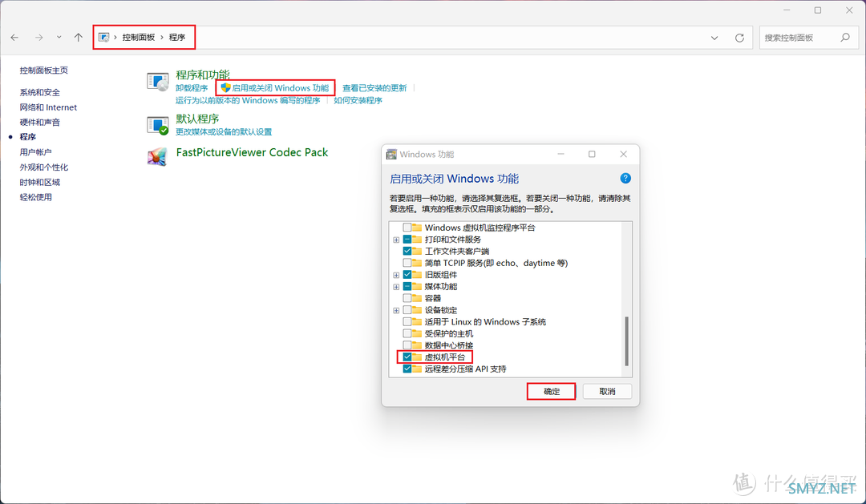This screenshot has width=866, height=504.
Task: Select the 数据中心桥接 row label
Action: click(x=448, y=345)
